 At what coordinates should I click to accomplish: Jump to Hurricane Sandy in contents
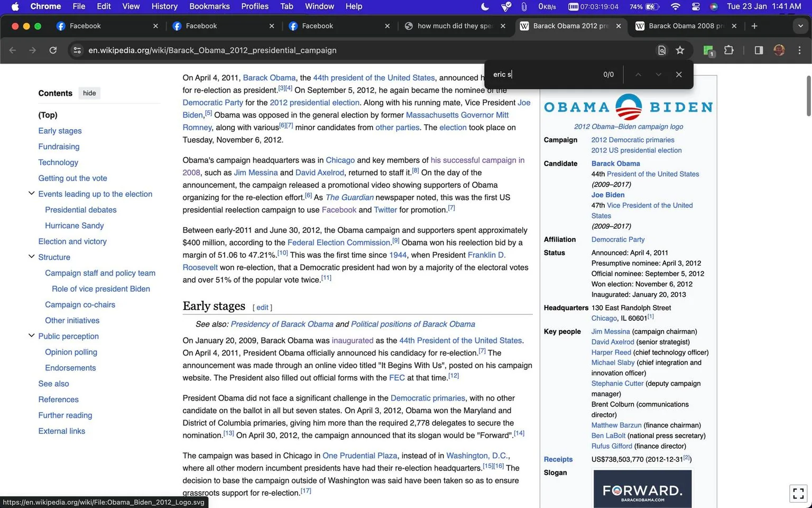(x=75, y=225)
